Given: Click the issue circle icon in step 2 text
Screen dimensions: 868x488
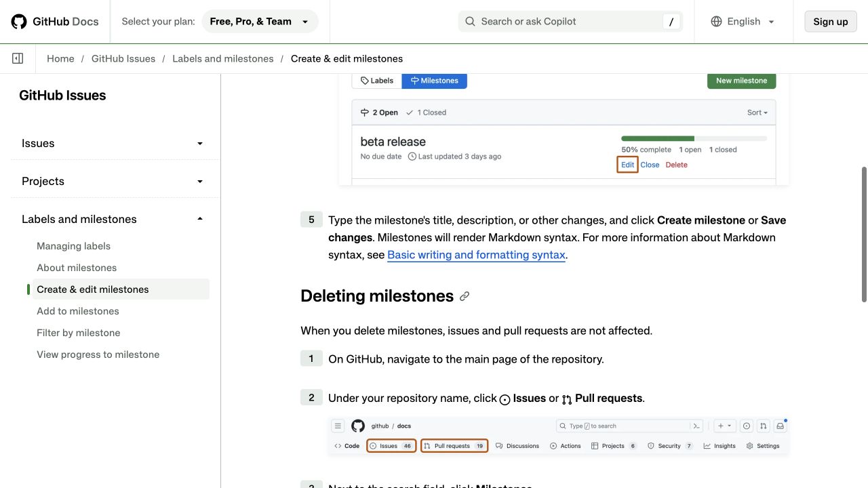Looking at the screenshot, I should [x=505, y=399].
